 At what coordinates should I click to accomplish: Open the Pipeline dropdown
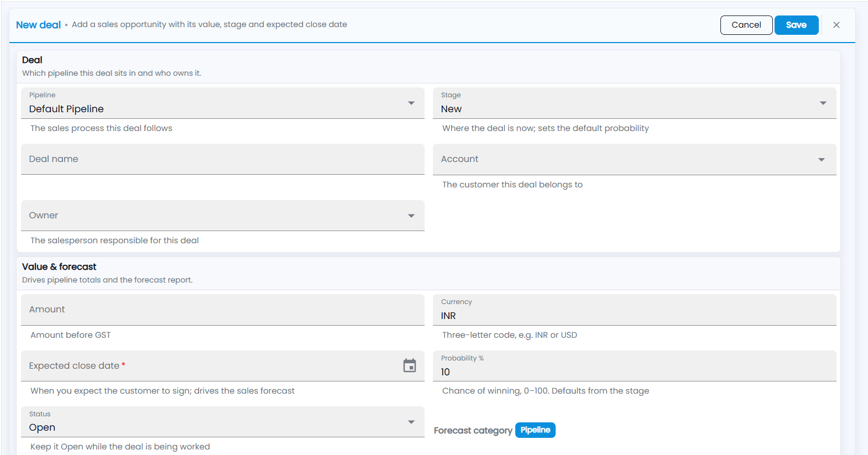pyautogui.click(x=223, y=103)
